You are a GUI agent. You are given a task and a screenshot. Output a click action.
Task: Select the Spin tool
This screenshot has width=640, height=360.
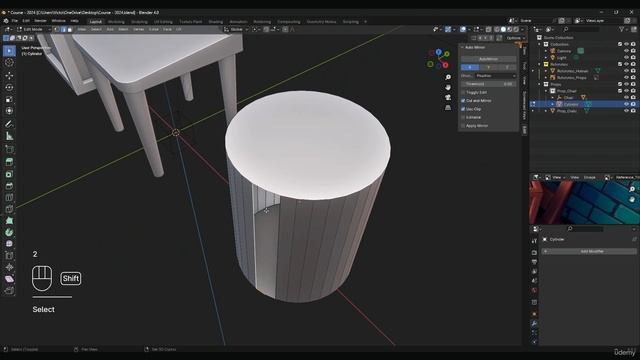pyautogui.click(x=9, y=232)
